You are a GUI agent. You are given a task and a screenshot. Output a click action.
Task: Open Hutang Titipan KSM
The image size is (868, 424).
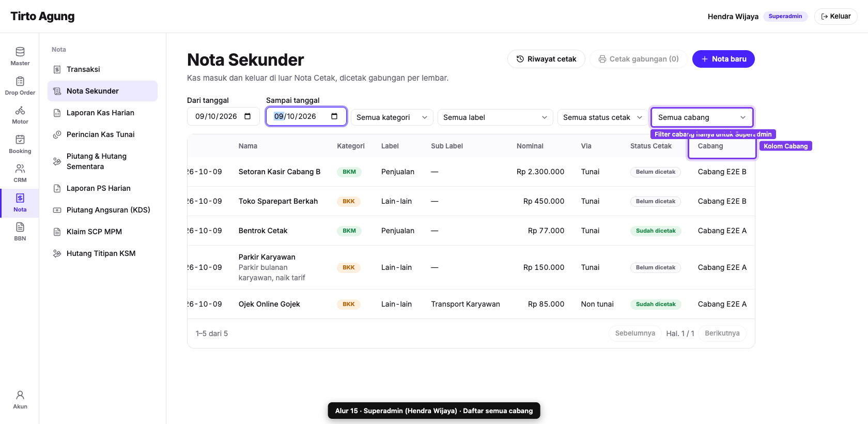[102, 253]
